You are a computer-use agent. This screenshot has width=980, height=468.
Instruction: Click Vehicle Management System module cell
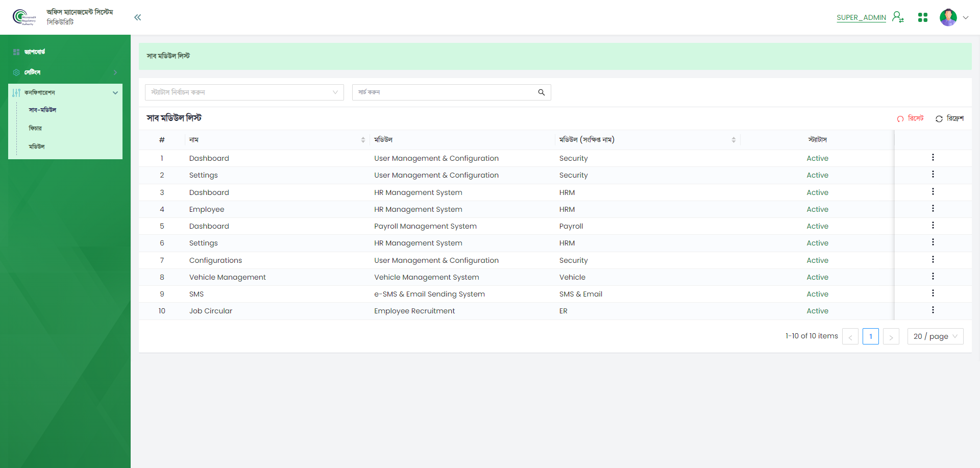pyautogui.click(x=427, y=277)
